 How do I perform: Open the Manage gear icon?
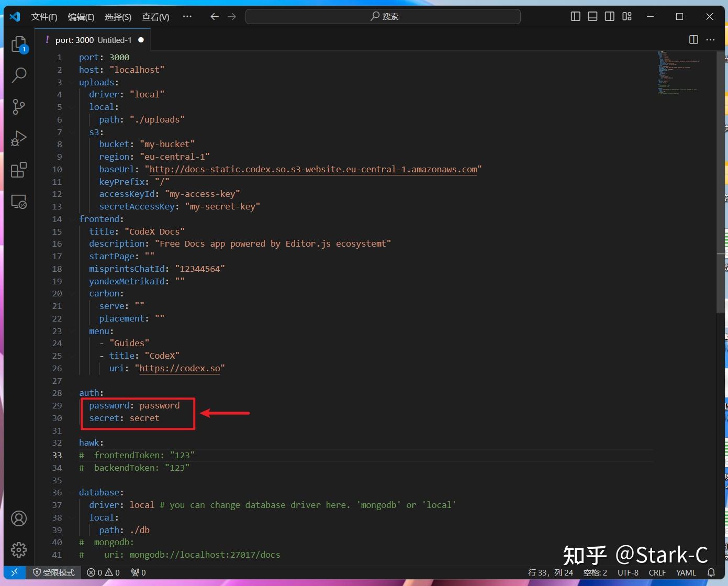tap(19, 550)
